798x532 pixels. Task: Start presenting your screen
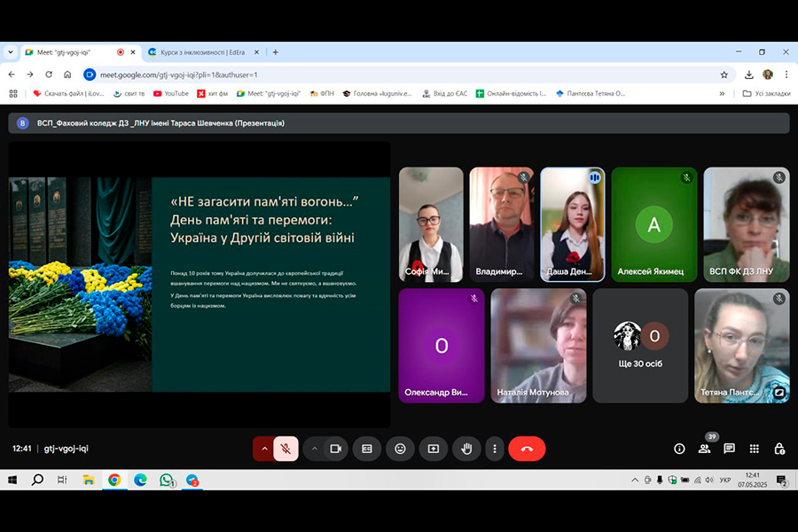(433, 449)
